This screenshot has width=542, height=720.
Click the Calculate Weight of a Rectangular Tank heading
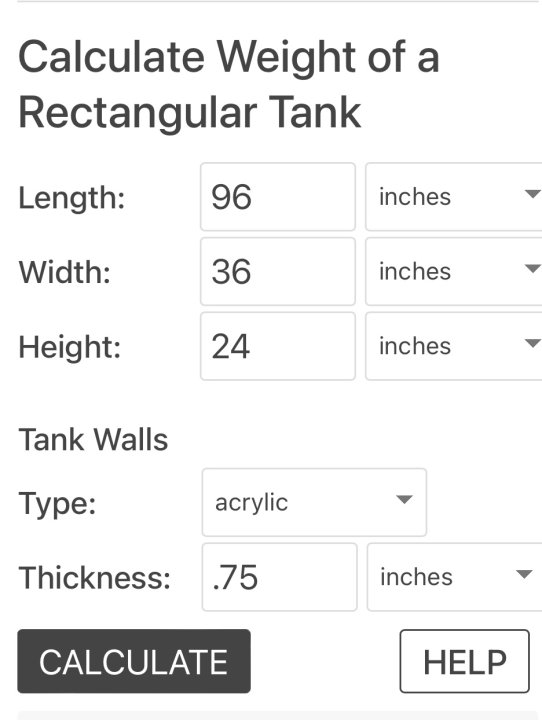point(229,84)
